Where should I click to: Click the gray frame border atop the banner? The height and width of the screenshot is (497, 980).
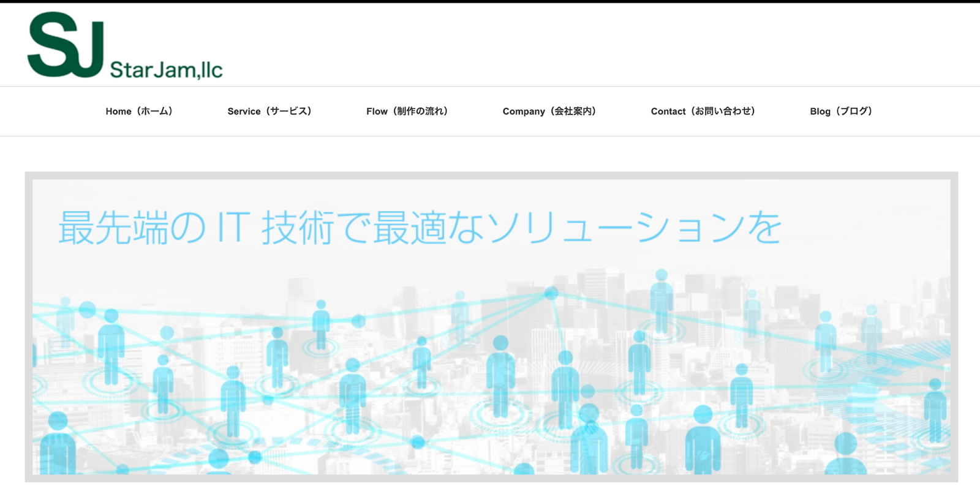[490, 176]
